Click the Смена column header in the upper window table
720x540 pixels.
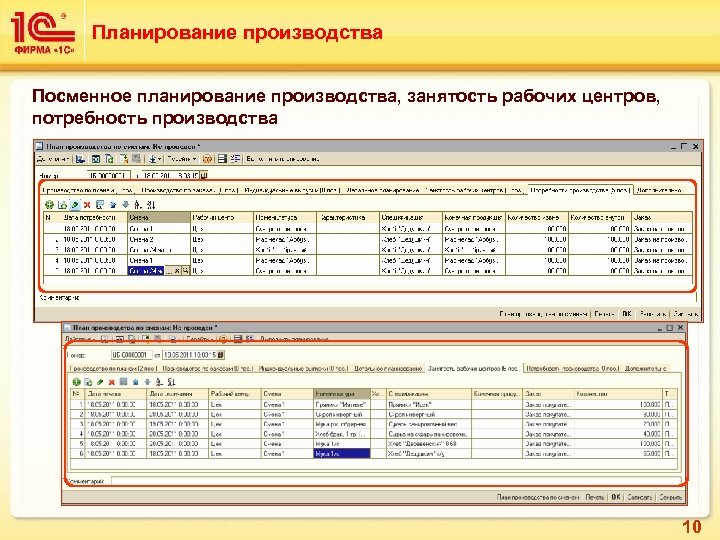159,217
